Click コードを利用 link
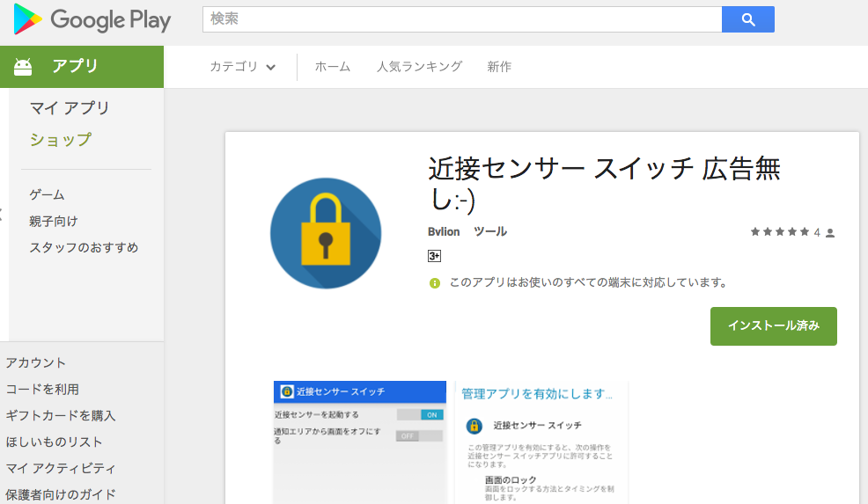 [42, 390]
